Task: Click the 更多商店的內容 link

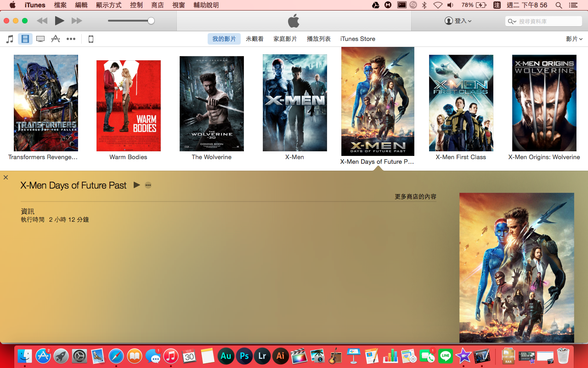Action: [x=416, y=197]
